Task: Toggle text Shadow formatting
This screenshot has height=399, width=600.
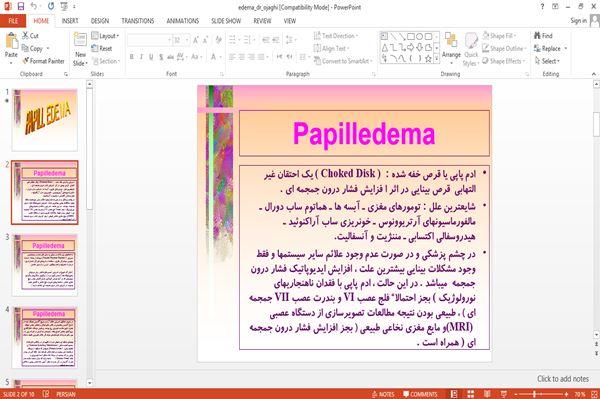Action: (161, 57)
